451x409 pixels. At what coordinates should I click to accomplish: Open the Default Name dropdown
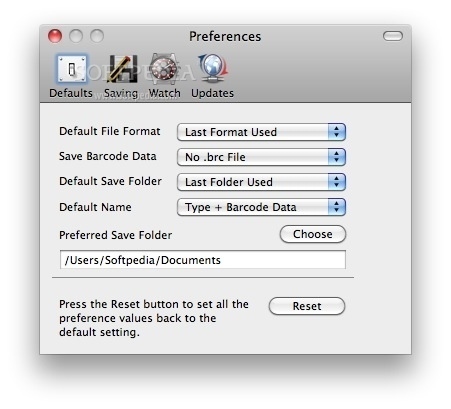click(261, 207)
